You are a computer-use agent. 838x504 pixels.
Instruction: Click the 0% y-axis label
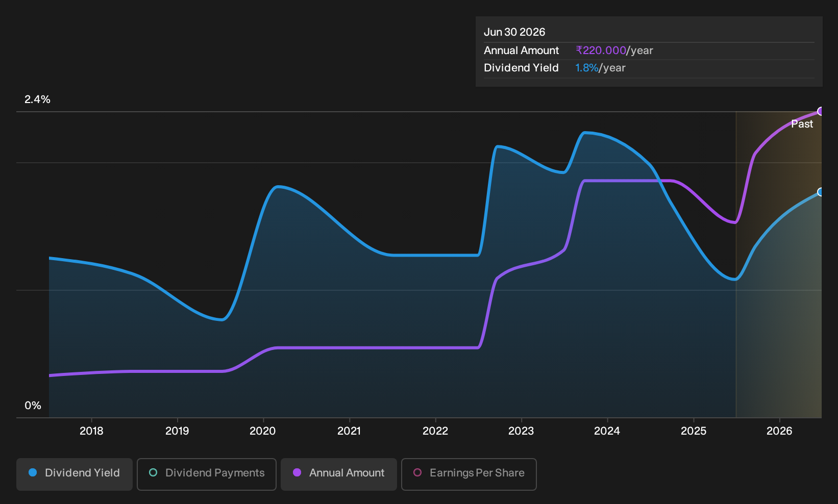[33, 406]
